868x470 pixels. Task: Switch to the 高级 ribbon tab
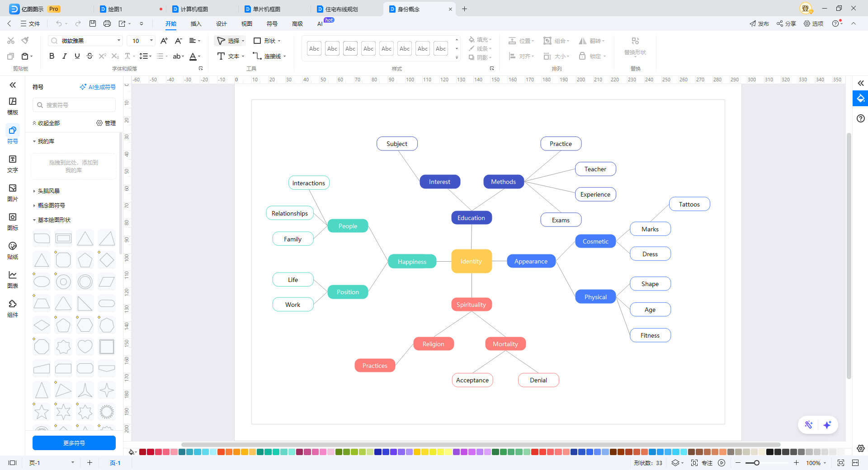pyautogui.click(x=297, y=23)
